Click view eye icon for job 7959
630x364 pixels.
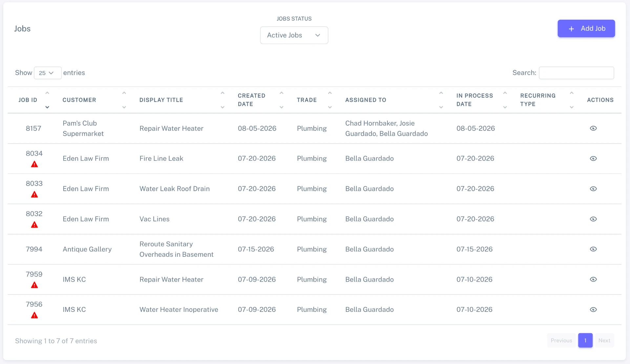click(x=593, y=279)
